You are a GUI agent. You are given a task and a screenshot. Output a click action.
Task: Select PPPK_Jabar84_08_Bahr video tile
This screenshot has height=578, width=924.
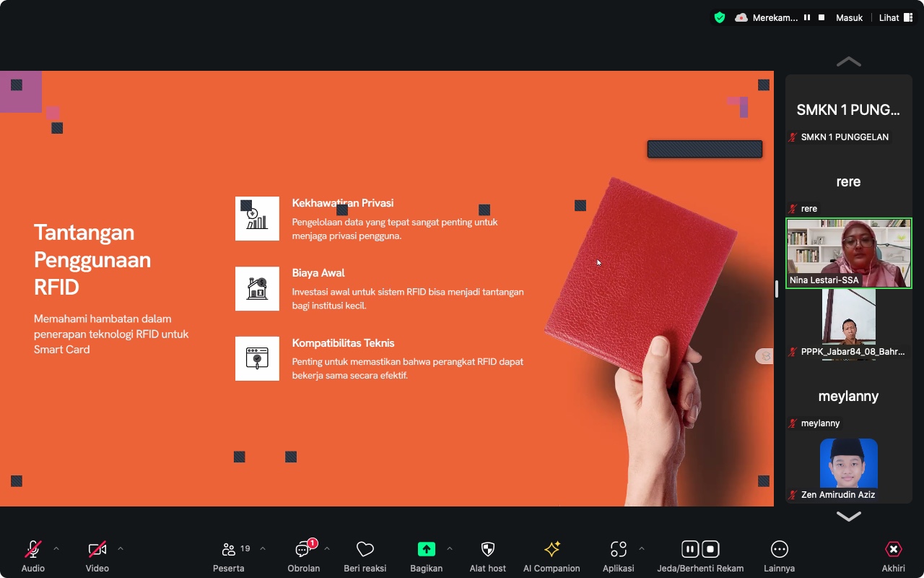(849, 324)
